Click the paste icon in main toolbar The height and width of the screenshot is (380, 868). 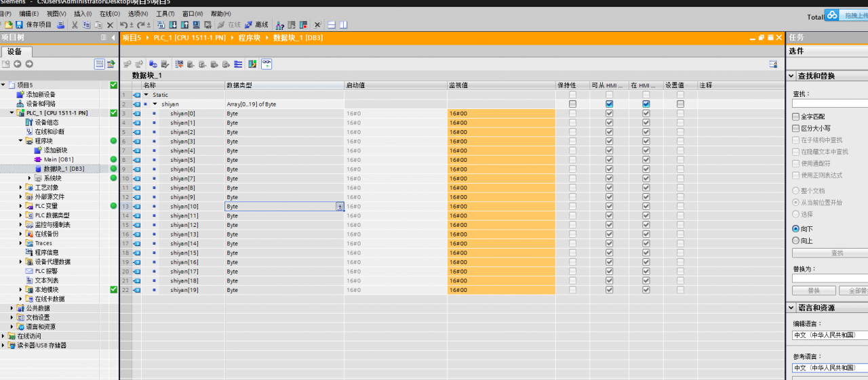[98, 24]
